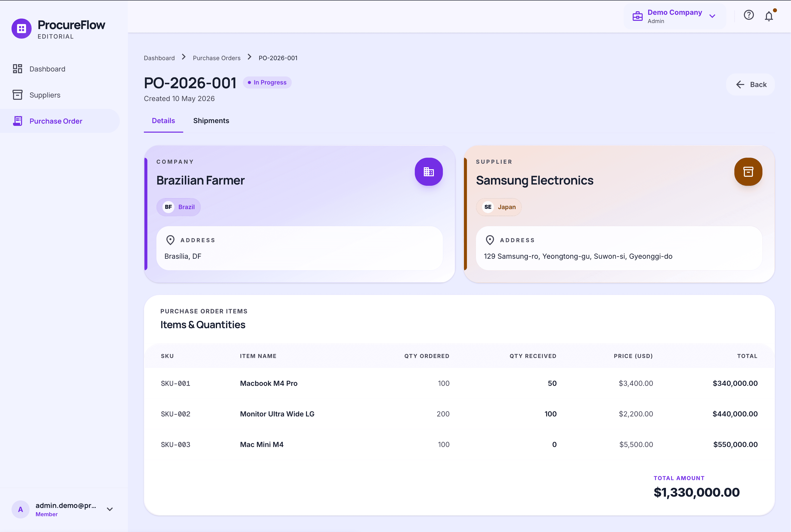Screen dimensions: 791x532
Task: Click the Demo Company name
Action: pyautogui.click(x=675, y=12)
